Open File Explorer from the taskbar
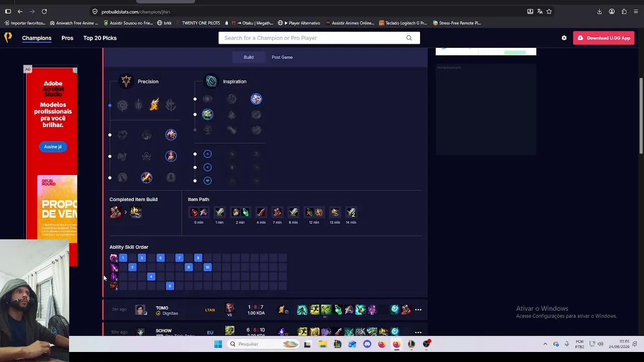Image resolution: width=644 pixels, height=362 pixels. tap(323, 344)
